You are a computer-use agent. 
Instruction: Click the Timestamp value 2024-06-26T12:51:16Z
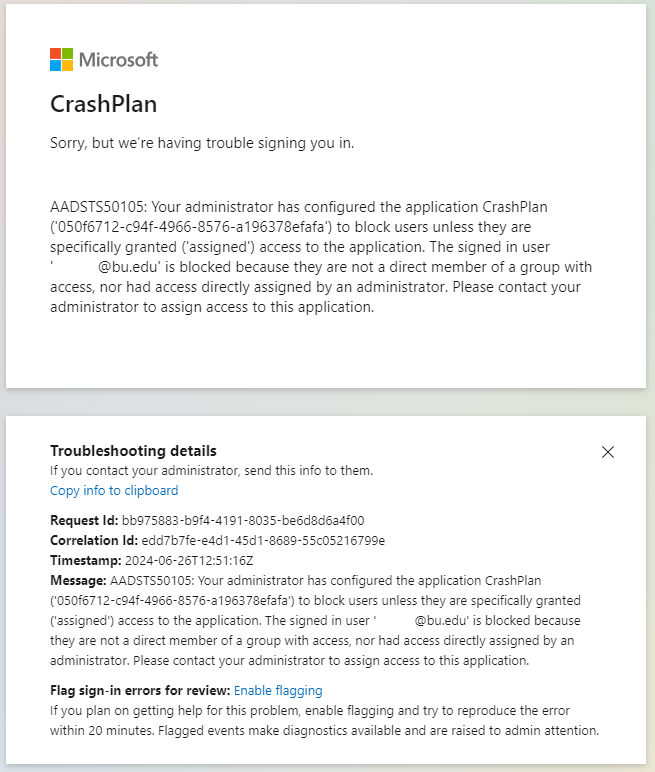click(189, 561)
